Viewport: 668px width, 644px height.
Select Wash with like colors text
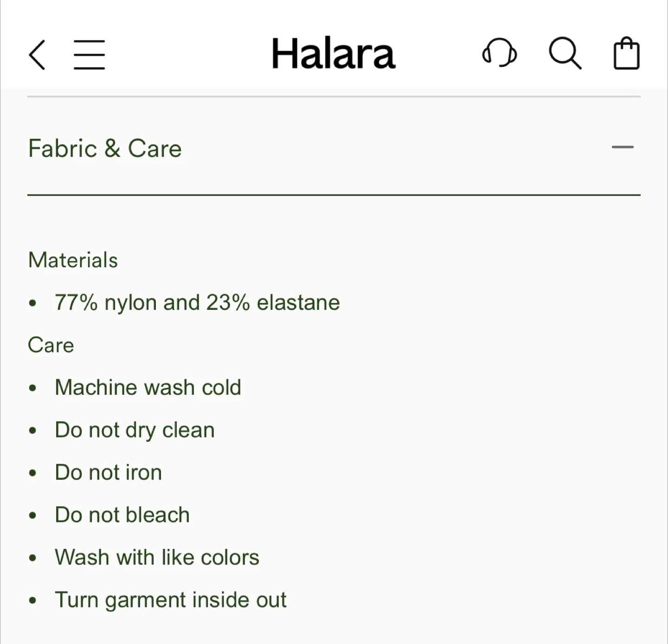click(157, 557)
